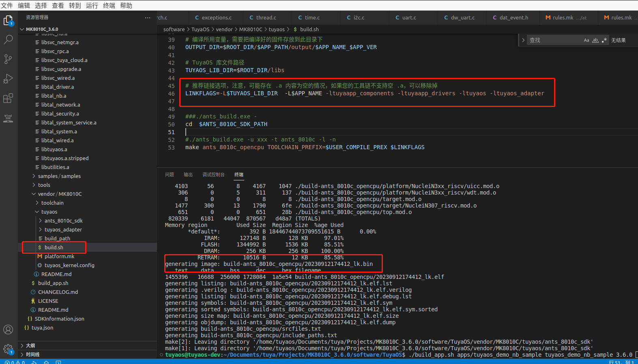
Task: Expand the 大纲 outline section
Action: coord(30,345)
